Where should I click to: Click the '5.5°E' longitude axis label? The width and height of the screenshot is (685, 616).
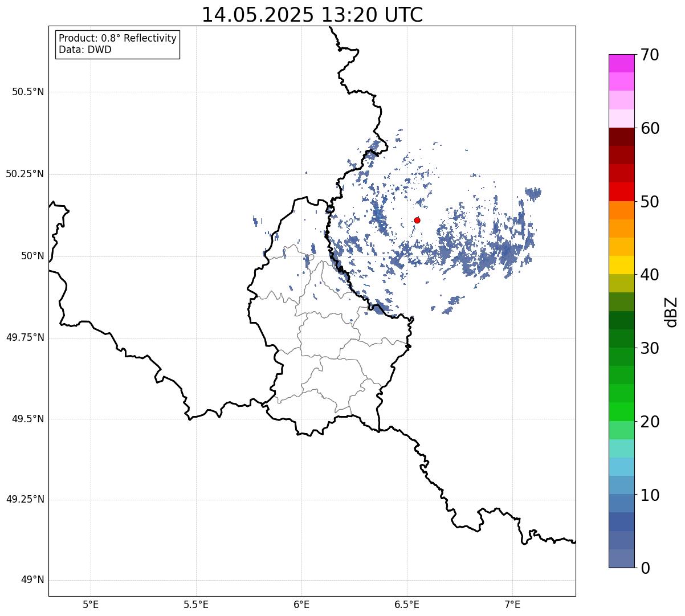[196, 605]
